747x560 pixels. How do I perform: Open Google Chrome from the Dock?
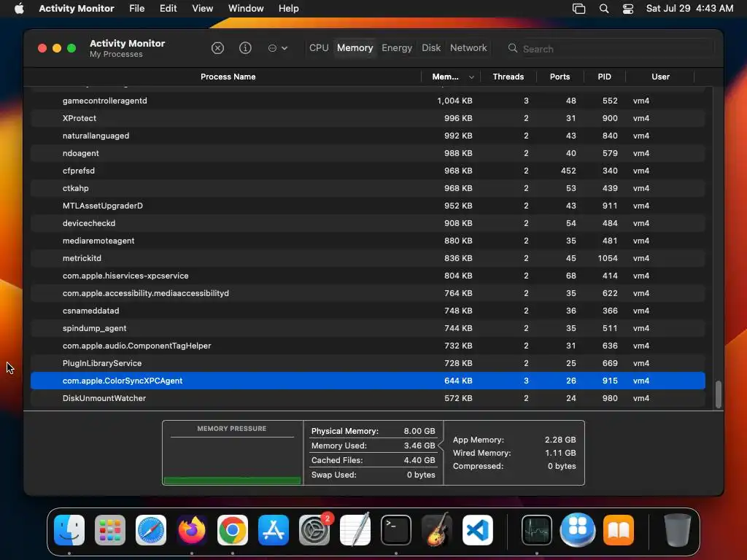point(233,530)
